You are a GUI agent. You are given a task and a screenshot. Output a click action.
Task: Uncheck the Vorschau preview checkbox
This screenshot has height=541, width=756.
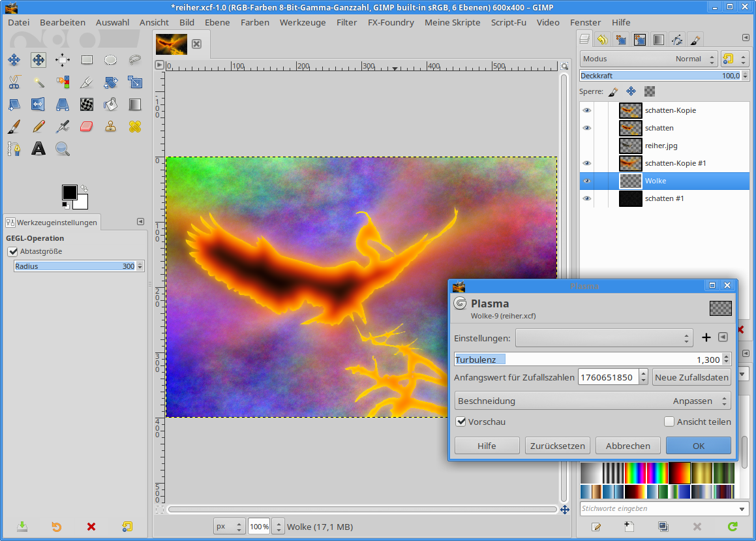461,422
